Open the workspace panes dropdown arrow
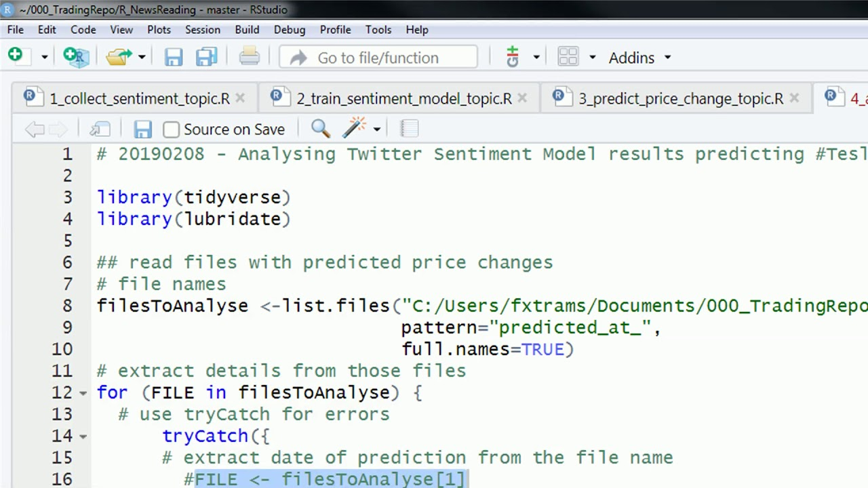This screenshot has height=488, width=868. point(592,58)
